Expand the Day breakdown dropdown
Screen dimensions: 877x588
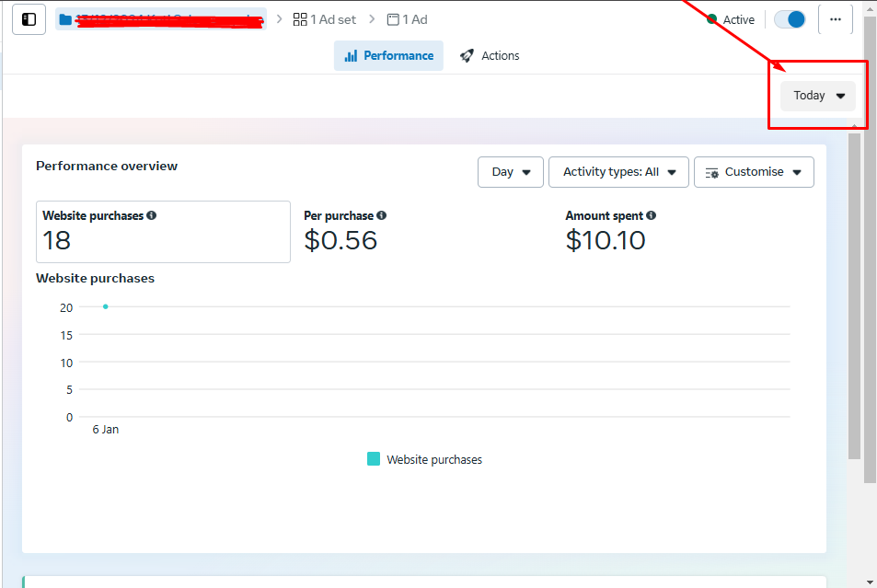(511, 172)
